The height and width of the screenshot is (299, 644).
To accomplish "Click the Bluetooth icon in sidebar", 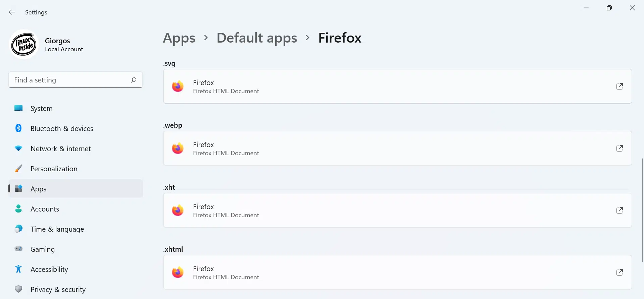I will click(x=18, y=128).
